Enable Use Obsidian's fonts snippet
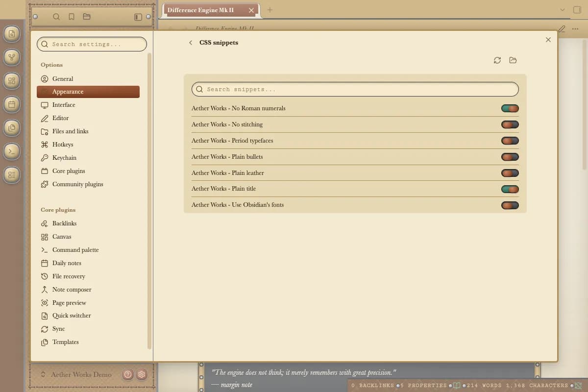Image resolution: width=588 pixels, height=392 pixels. [510, 205]
